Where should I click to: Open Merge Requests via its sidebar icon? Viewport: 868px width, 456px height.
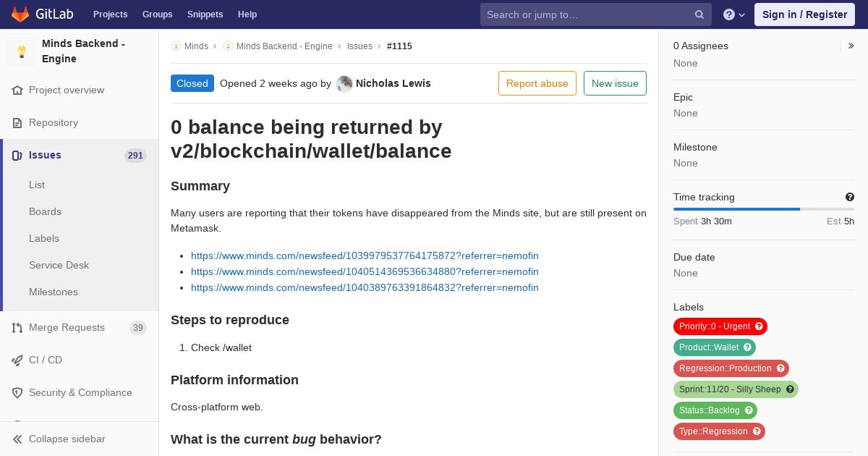pos(17,328)
